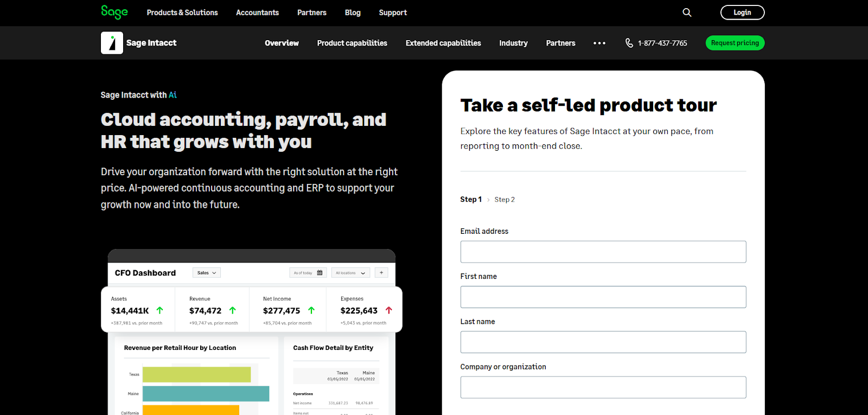868x415 pixels.
Task: Click Step 1 in the form progress
Action: [471, 200]
